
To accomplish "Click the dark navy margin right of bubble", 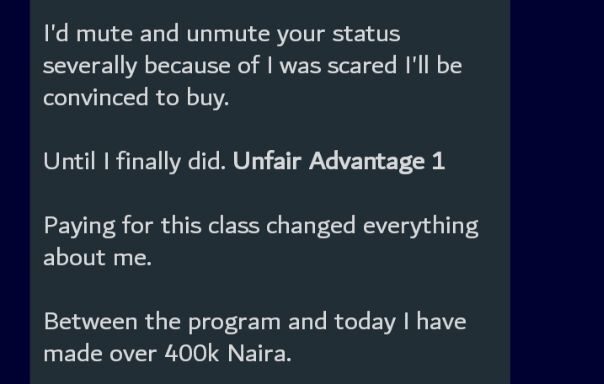I will (x=557, y=192).
